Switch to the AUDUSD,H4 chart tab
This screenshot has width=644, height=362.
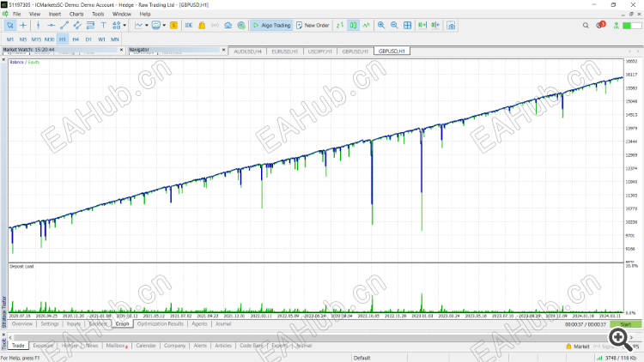247,51
